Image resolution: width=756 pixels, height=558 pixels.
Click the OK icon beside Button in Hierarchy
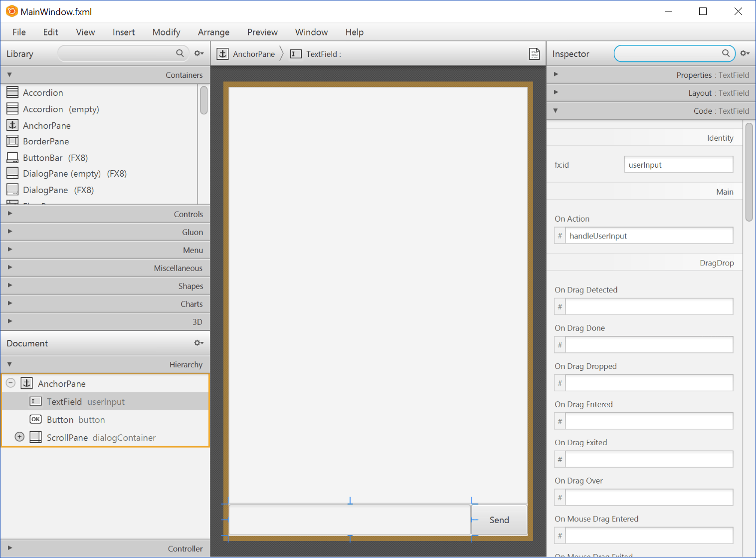[x=35, y=419]
